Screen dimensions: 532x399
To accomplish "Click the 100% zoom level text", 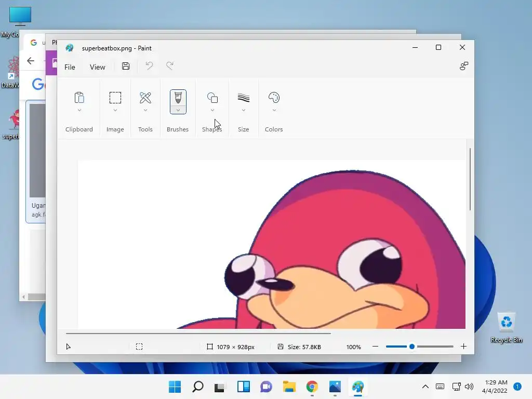I will point(353,347).
